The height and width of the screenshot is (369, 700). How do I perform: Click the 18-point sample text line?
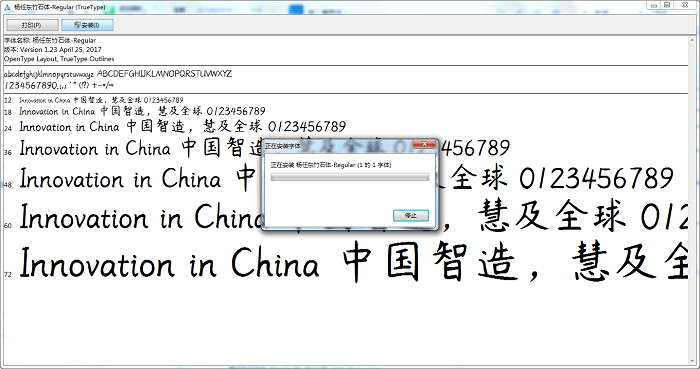tap(142, 111)
